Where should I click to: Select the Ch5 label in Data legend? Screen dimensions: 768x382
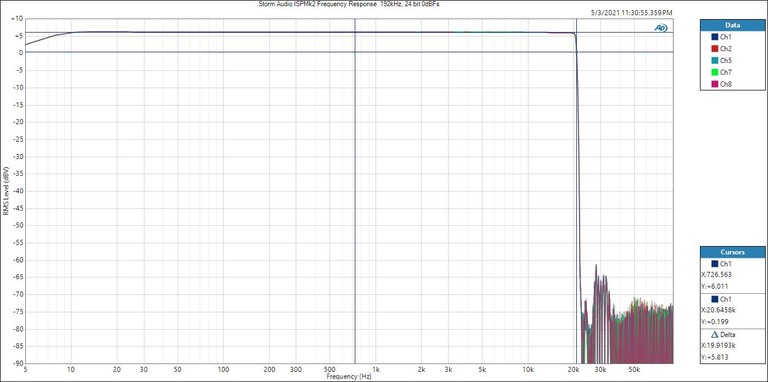726,60
